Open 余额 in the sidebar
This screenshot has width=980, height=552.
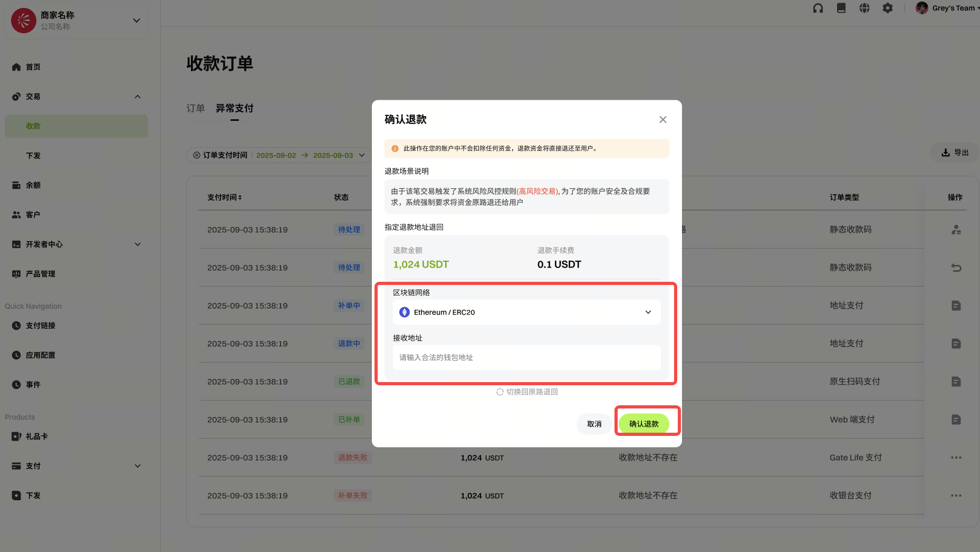[x=33, y=185]
